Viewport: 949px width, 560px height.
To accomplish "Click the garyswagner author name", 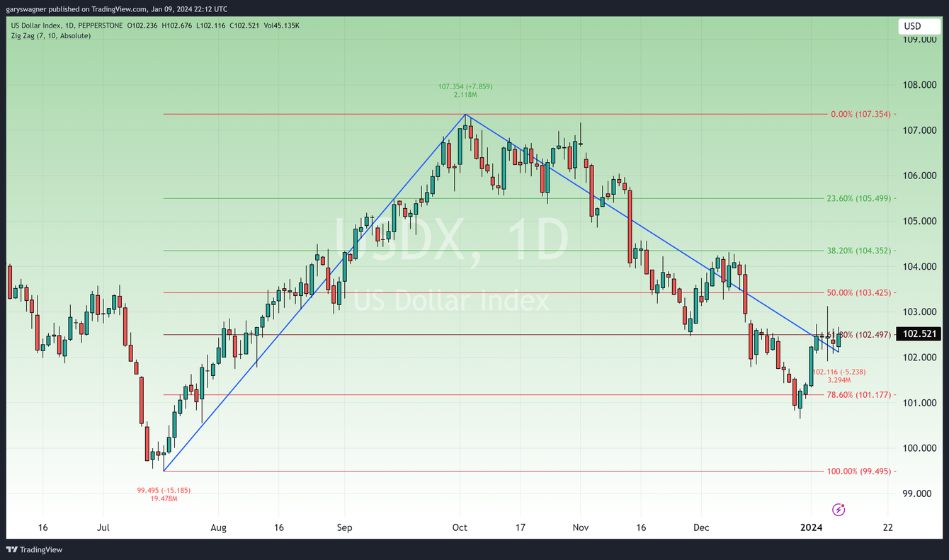I will click(x=25, y=8).
